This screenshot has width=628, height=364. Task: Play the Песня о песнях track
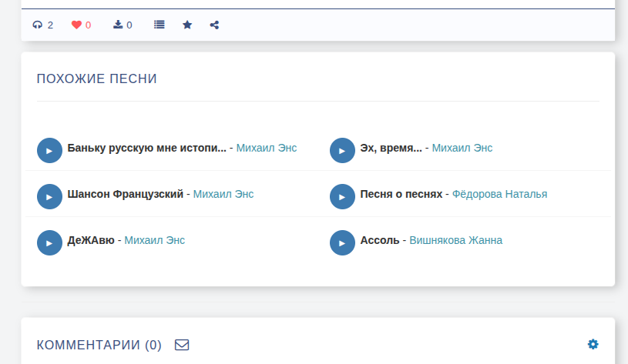pos(342,196)
